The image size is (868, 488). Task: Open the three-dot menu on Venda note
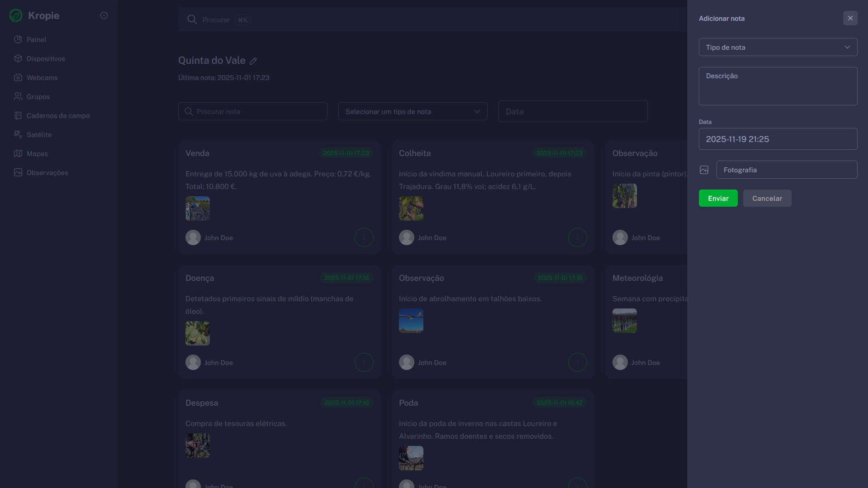coord(364,238)
